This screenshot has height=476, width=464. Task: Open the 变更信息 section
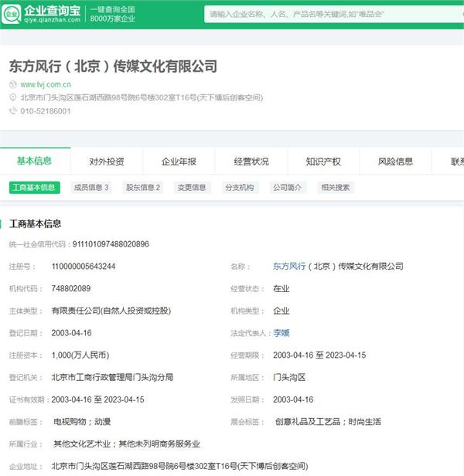tap(192, 188)
